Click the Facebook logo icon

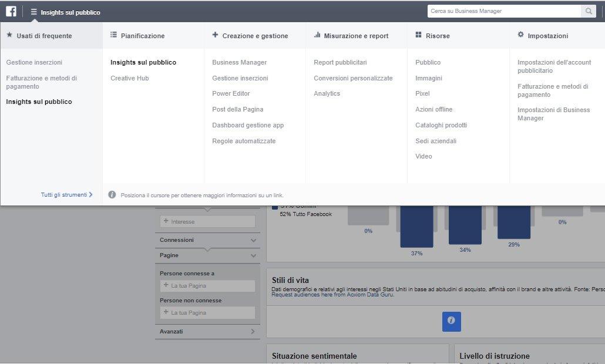tap(11, 11)
